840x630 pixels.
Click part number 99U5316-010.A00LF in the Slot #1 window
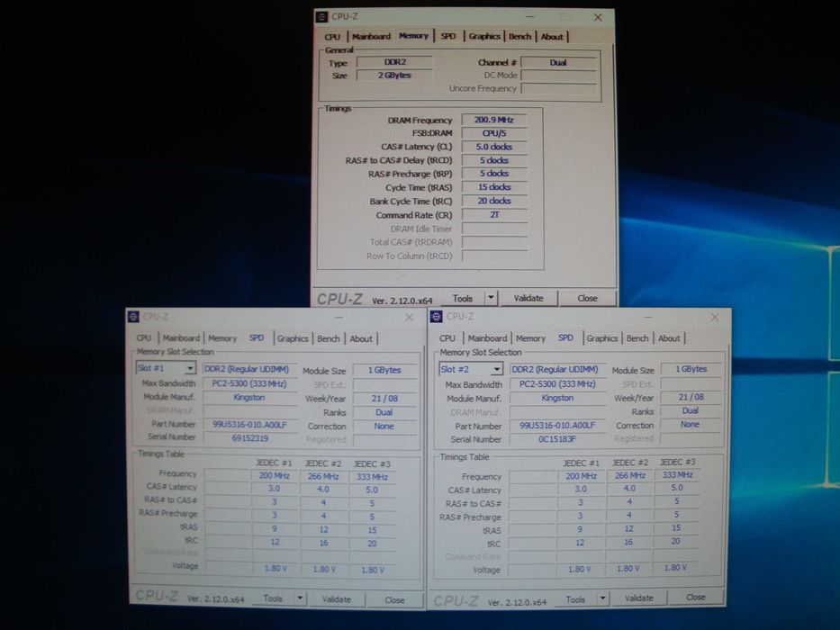click(x=250, y=425)
